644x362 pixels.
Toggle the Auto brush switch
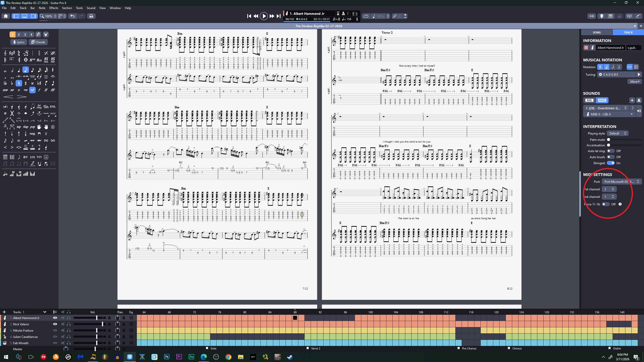(x=611, y=157)
